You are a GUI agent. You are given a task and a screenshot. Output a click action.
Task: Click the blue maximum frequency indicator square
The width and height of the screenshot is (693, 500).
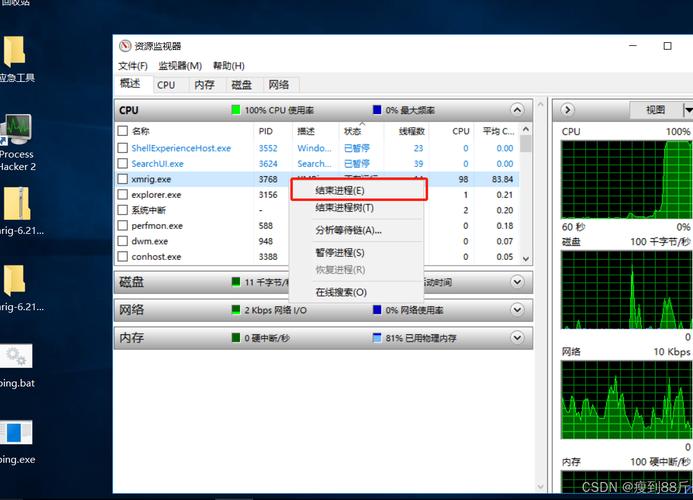[377, 110]
